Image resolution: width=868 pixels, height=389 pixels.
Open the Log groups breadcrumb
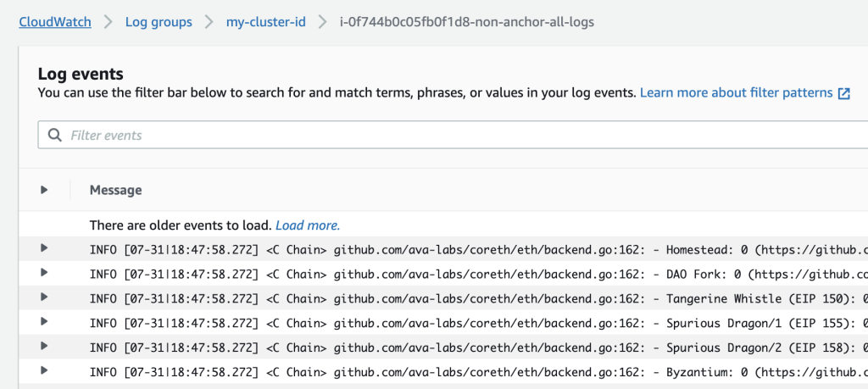(x=159, y=22)
